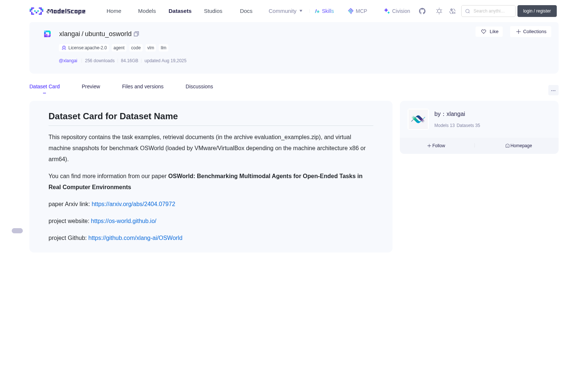Open the Discussions tab
This screenshot has height=368, width=588.
click(x=199, y=86)
